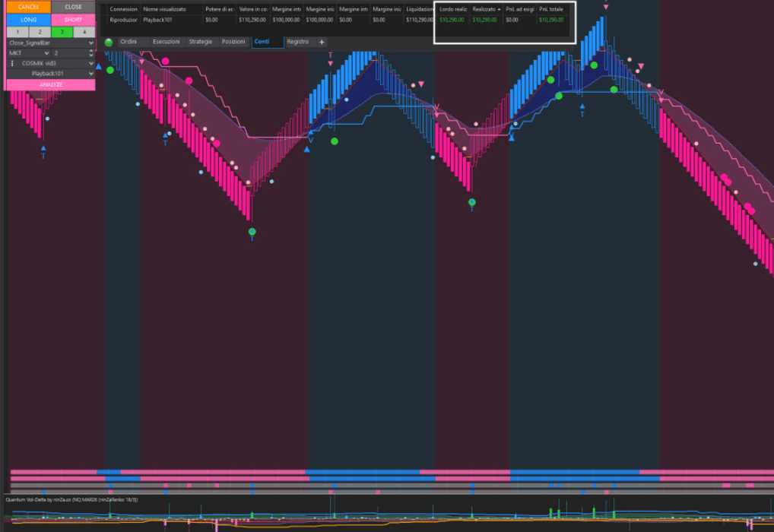774x532 pixels.
Task: Click the PnL totale column header
Action: click(x=551, y=9)
